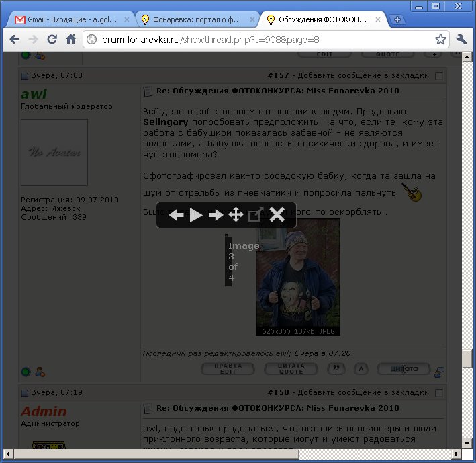The image size is (476, 463).
Task: Open post #158 permalink number
Action: [x=278, y=392]
